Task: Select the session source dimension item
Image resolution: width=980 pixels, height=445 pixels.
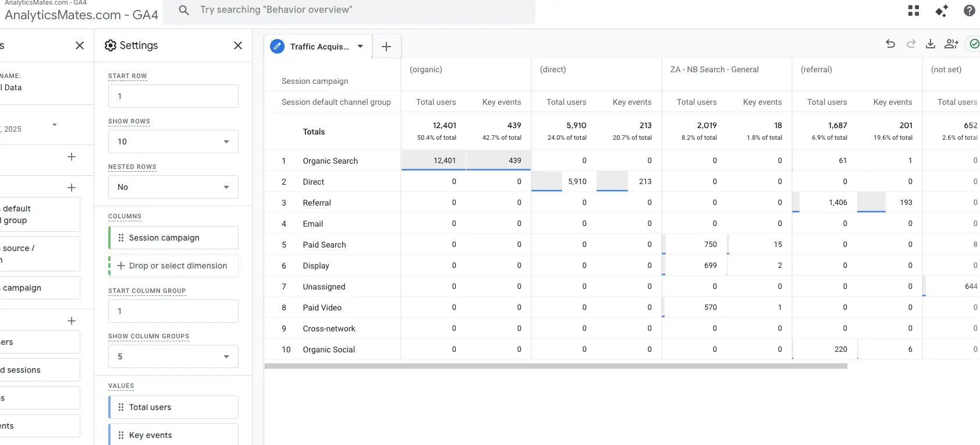Action: point(40,254)
